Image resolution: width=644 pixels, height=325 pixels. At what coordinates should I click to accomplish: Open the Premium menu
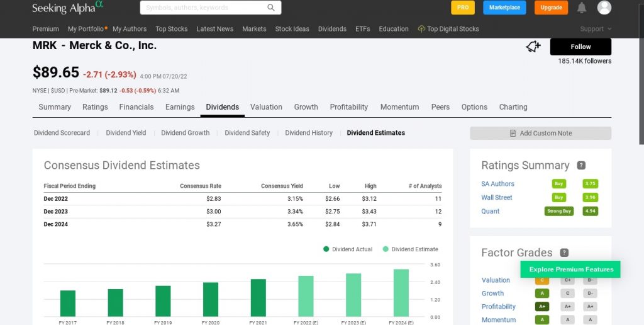[45, 29]
